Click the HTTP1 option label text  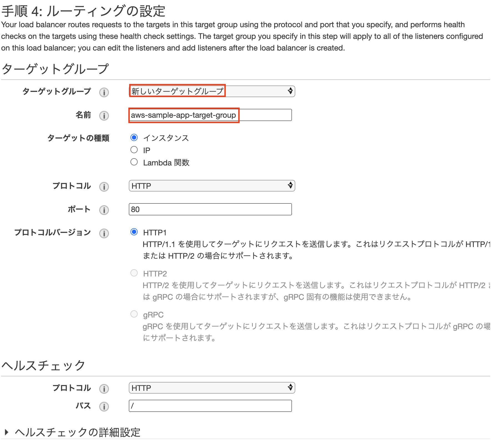tap(155, 233)
